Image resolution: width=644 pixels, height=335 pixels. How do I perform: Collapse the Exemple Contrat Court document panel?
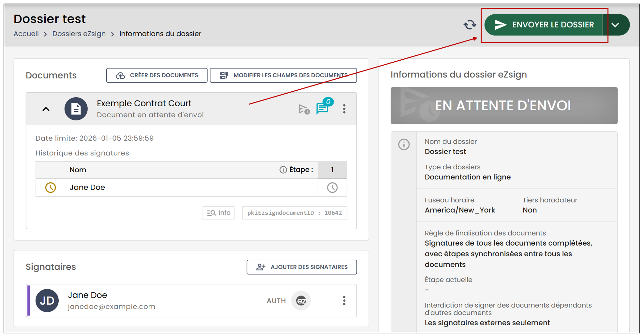pos(46,109)
